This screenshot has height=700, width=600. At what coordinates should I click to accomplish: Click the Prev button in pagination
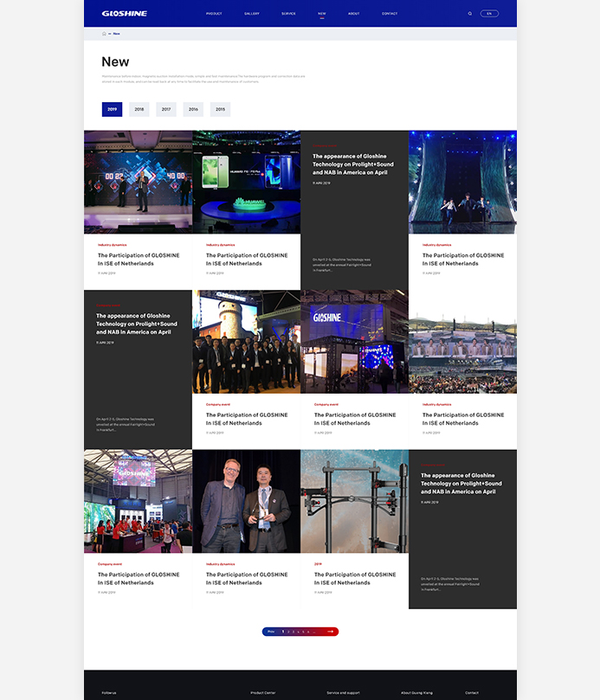271,632
